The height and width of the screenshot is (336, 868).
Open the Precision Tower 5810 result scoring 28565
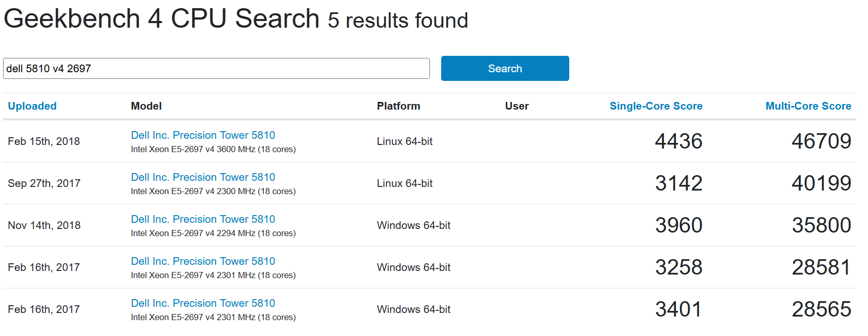click(203, 303)
